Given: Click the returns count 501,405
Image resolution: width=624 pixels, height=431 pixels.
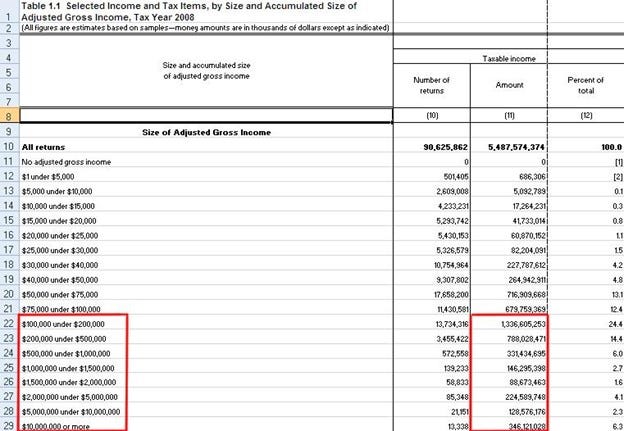Looking at the screenshot, I should pos(456,177).
